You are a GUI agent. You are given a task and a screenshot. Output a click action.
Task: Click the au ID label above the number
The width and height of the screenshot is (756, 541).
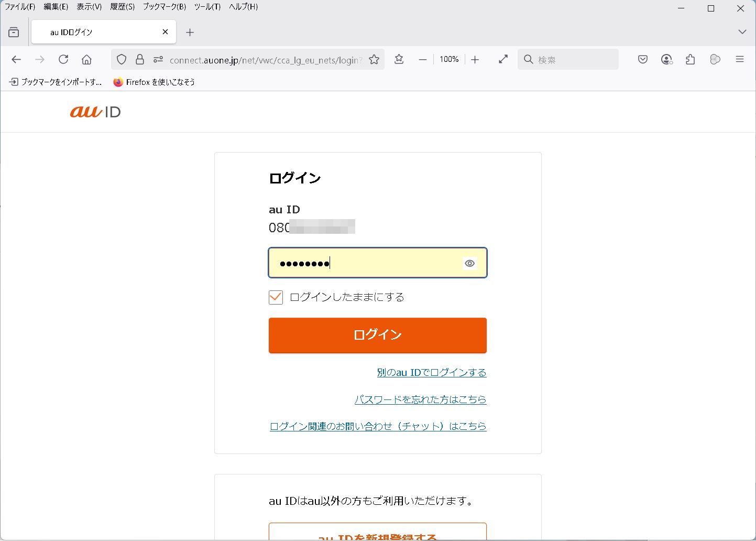[284, 210]
